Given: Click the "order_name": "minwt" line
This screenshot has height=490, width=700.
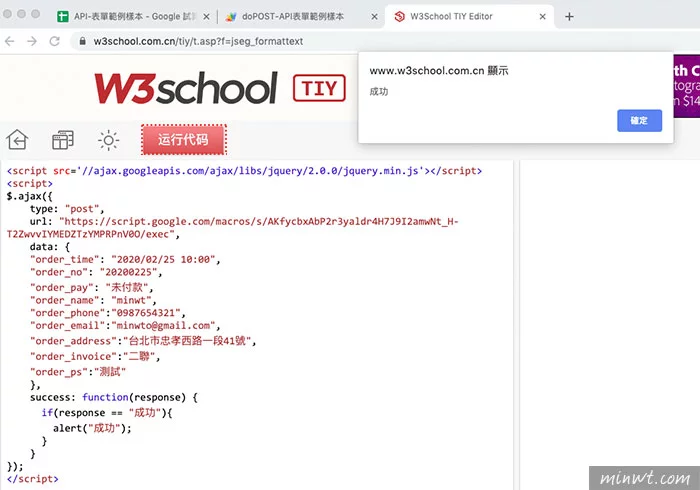Looking at the screenshot, I should [93, 300].
